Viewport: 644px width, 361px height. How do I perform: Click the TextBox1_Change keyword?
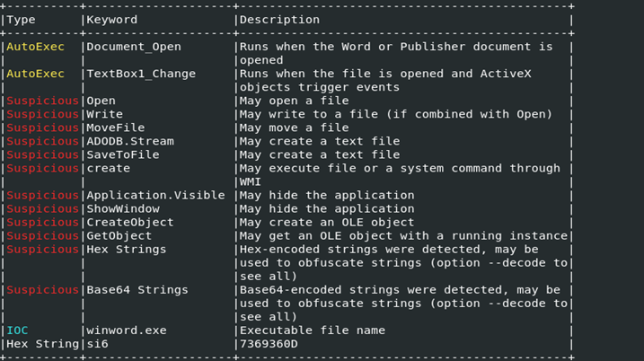(x=140, y=74)
